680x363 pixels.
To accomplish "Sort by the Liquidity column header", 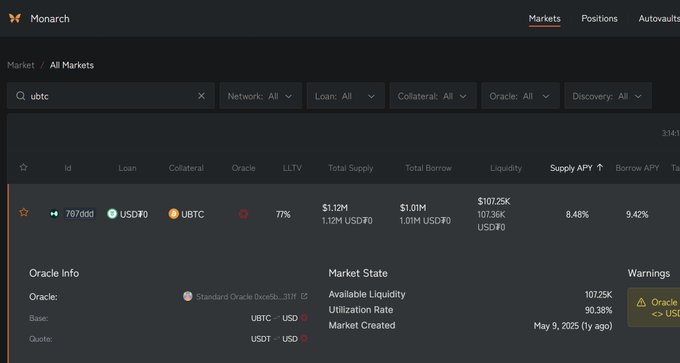I will coord(506,168).
